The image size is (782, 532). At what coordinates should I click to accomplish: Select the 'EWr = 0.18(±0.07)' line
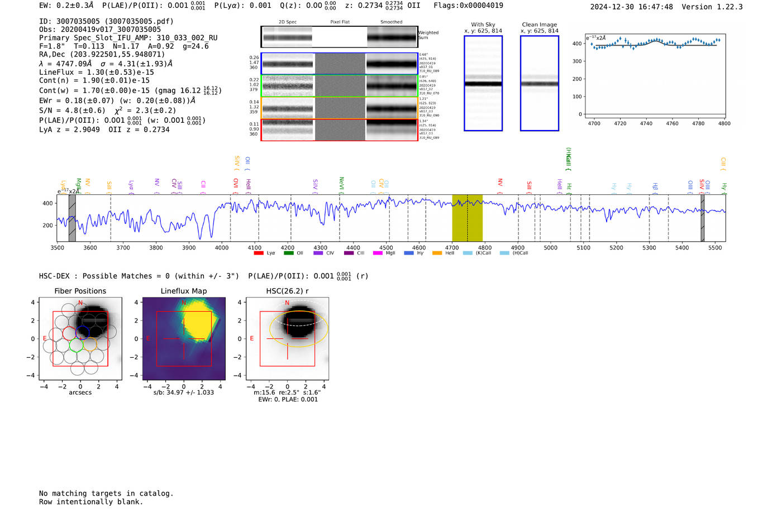click(x=117, y=100)
